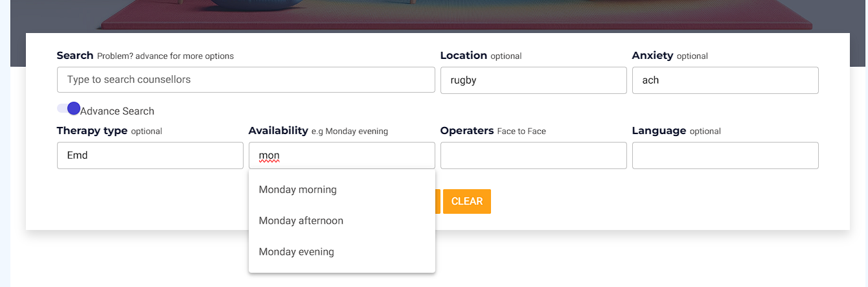Click the Availability field containing mon

click(342, 155)
